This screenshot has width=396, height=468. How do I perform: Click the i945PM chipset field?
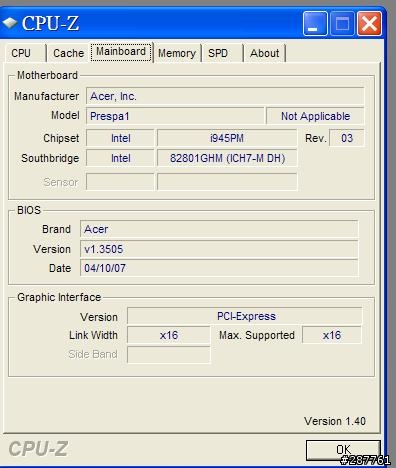(x=227, y=138)
